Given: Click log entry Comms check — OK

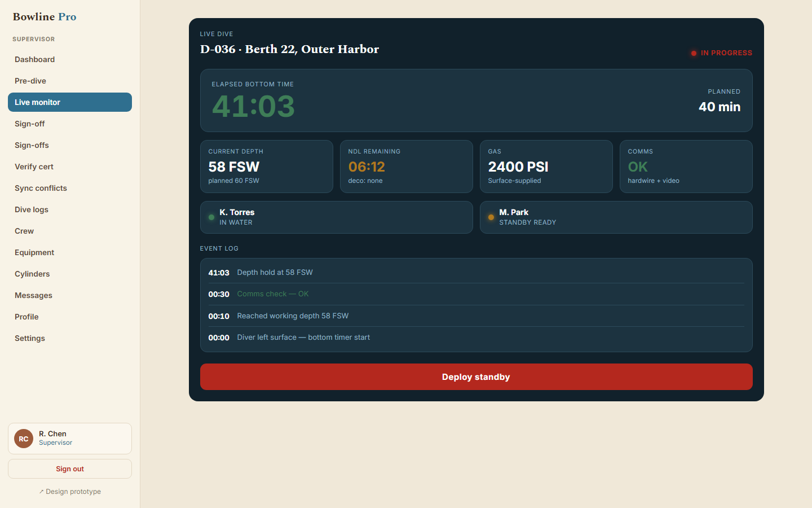Looking at the screenshot, I should tap(476, 294).
